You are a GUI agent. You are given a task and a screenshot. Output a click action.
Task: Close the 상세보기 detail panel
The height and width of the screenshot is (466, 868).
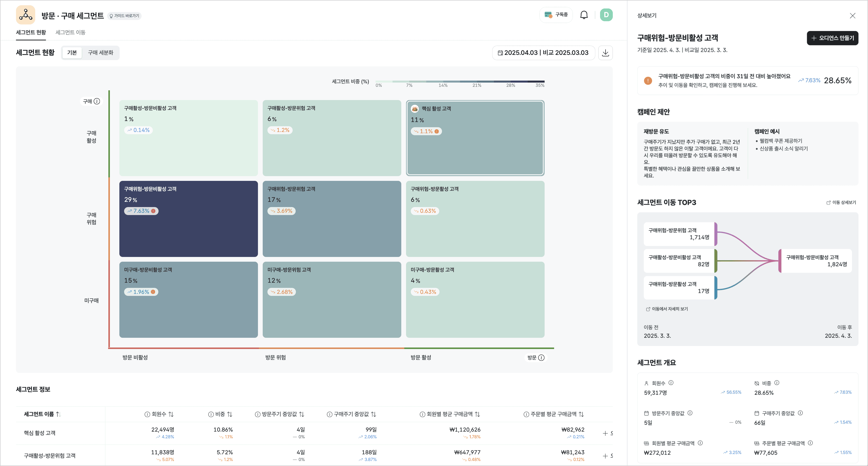852,15
